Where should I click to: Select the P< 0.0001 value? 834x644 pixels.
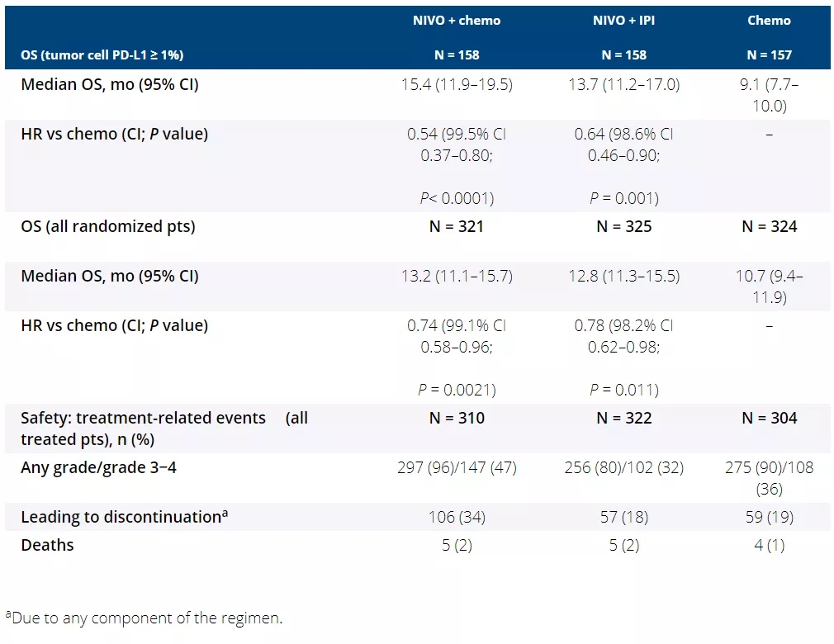[457, 197]
